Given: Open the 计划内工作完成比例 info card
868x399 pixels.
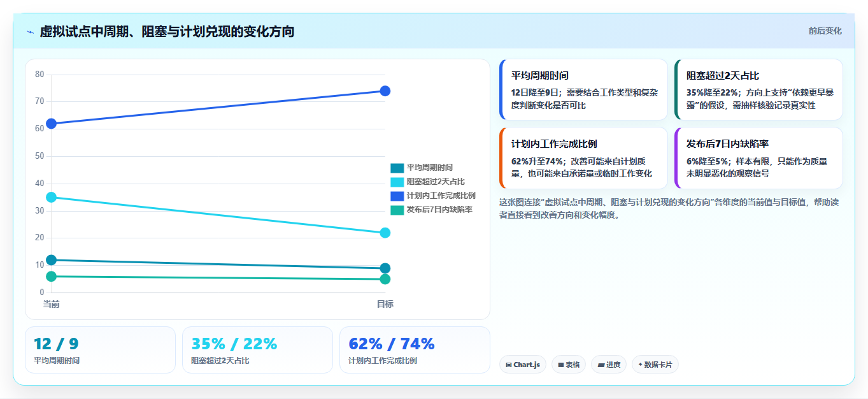Looking at the screenshot, I should tap(583, 158).
